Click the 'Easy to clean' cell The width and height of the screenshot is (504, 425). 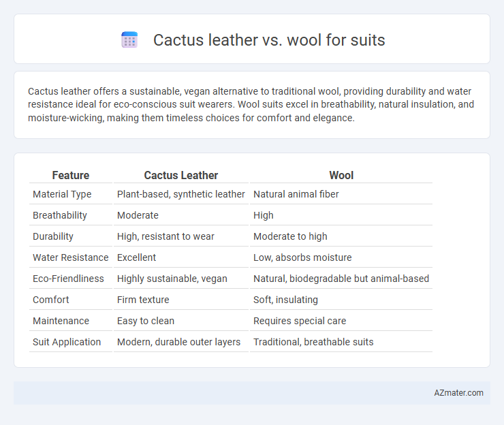tap(146, 321)
